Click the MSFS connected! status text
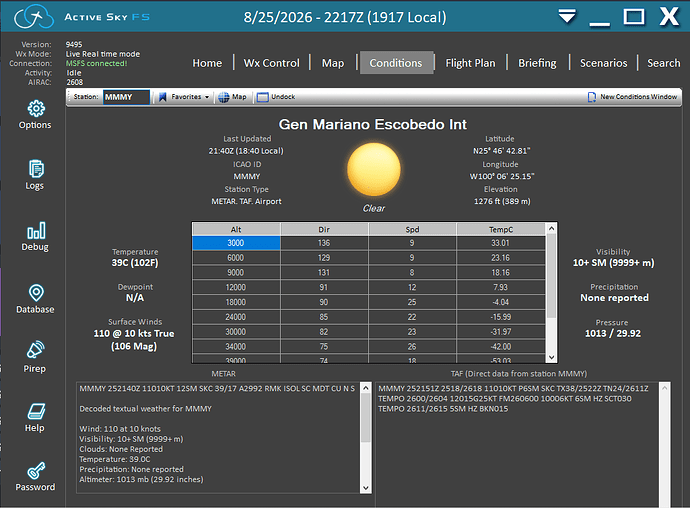Viewport: 690px width, 508px height. [x=96, y=63]
